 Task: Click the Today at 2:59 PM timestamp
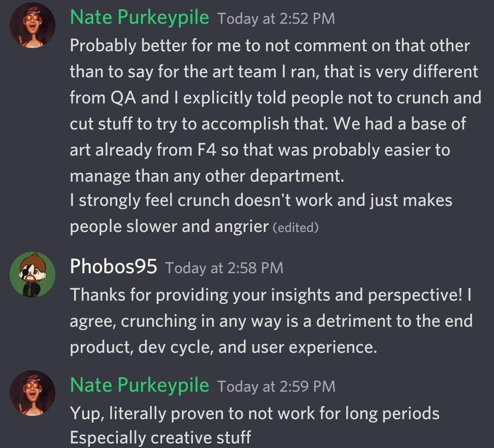(x=276, y=387)
